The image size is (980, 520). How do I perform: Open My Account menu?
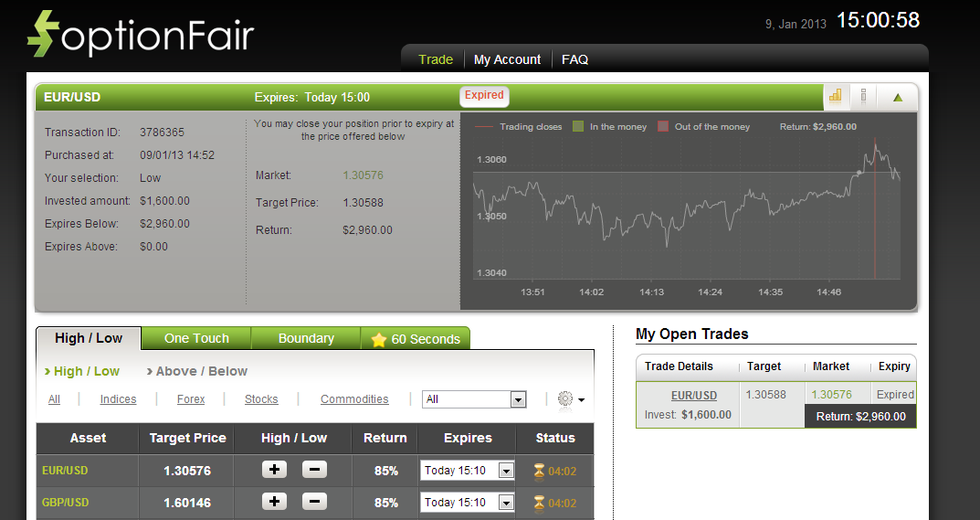[507, 59]
